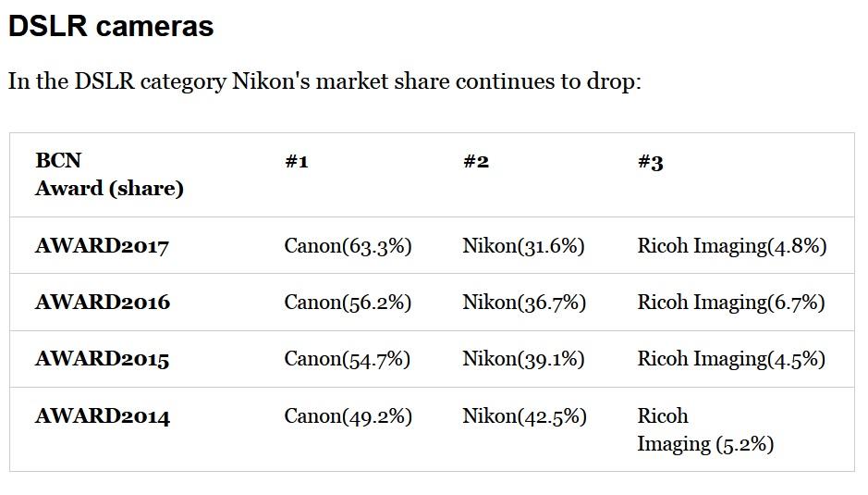
Task: Select the AWARD2014 row label
Action: pyautogui.click(x=103, y=415)
